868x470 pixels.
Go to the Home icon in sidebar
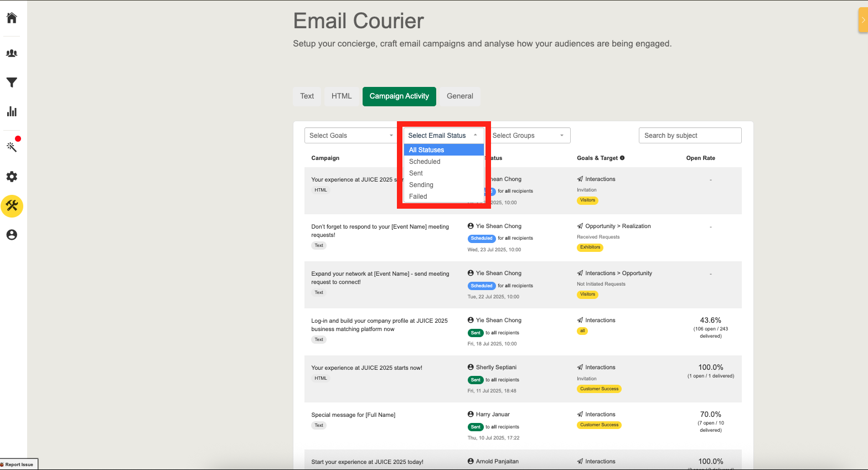(x=12, y=18)
